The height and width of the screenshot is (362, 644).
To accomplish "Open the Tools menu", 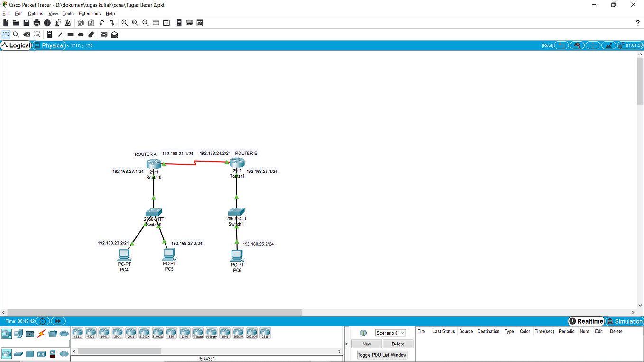I will click(x=68, y=14).
